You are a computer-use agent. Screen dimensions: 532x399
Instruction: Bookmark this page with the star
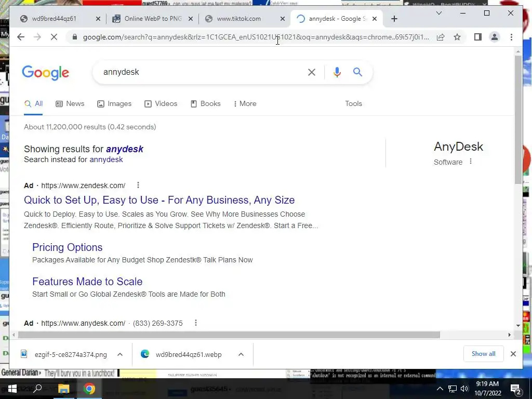click(x=457, y=37)
